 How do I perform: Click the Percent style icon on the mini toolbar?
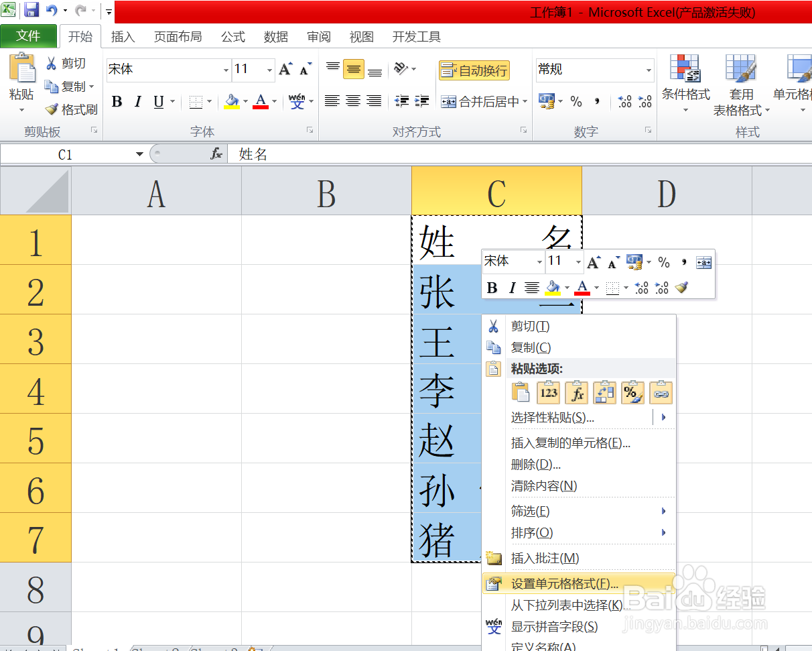pos(663,261)
